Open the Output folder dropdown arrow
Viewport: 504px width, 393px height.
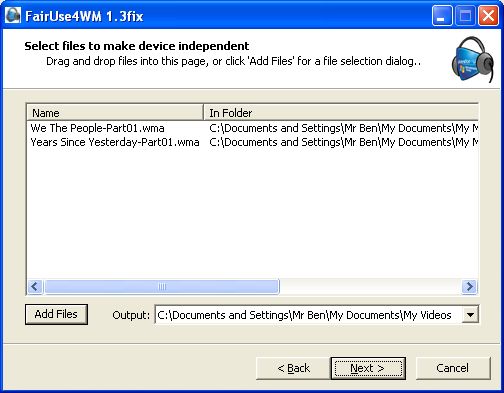tap(470, 314)
